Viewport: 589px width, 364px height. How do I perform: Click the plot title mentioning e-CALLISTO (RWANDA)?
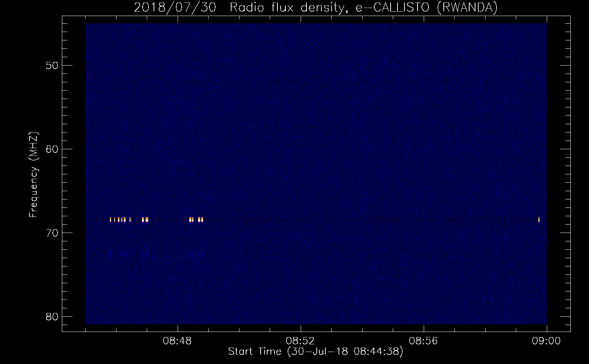[316, 7]
